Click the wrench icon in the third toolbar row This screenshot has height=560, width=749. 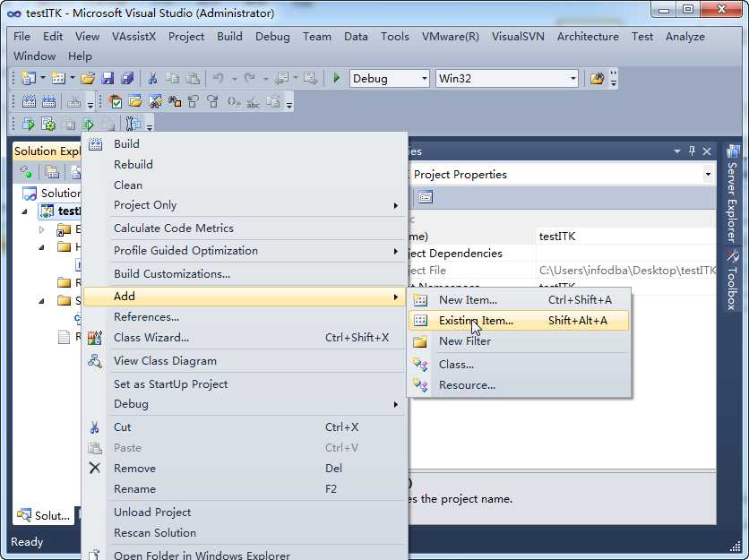pos(133,125)
